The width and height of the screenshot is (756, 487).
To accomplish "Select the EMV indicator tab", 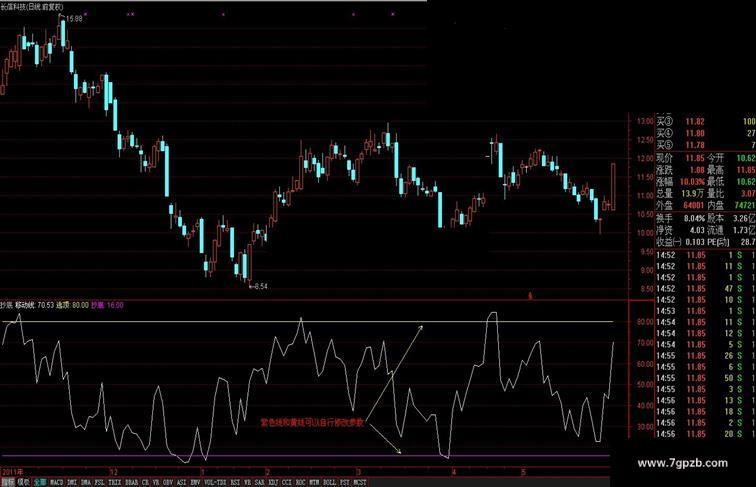I will click(195, 482).
